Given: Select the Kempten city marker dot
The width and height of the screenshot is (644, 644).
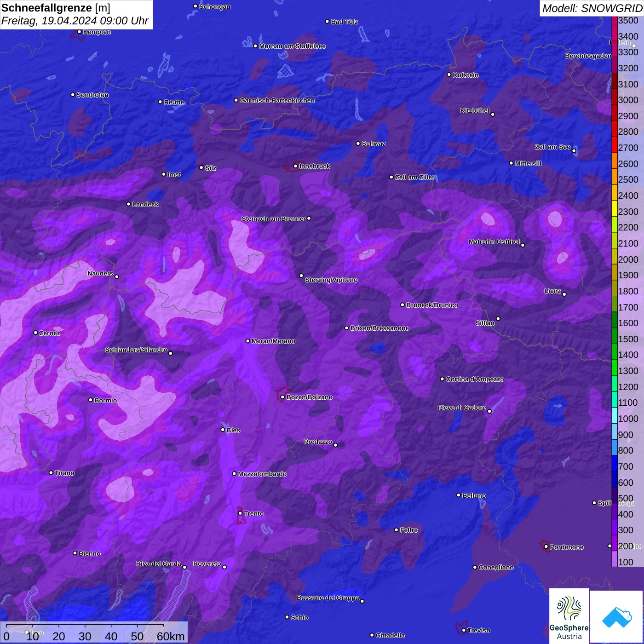Looking at the screenshot, I should click(79, 32).
